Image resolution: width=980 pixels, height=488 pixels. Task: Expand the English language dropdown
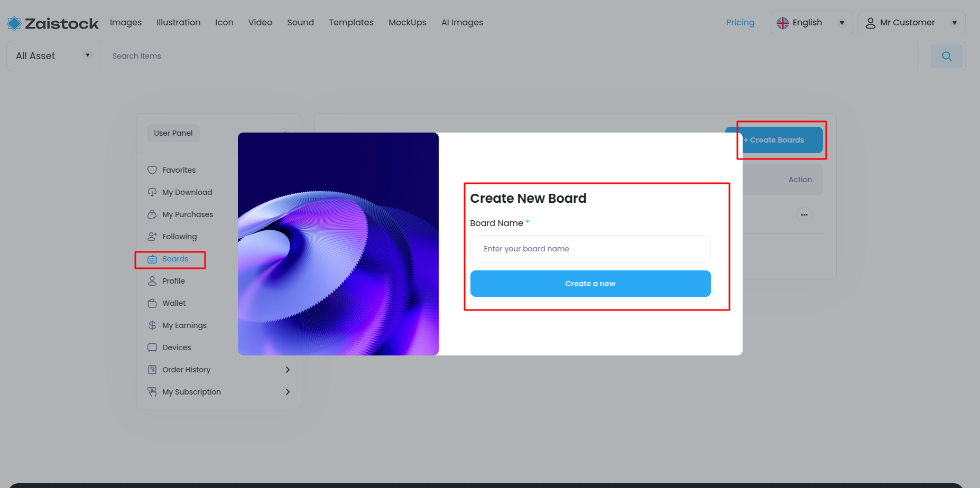point(811,23)
